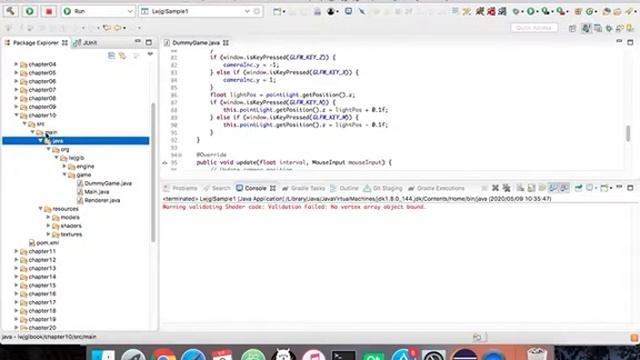Expand the engine package folder
Screen dimensions: 640x360
(x=64, y=166)
